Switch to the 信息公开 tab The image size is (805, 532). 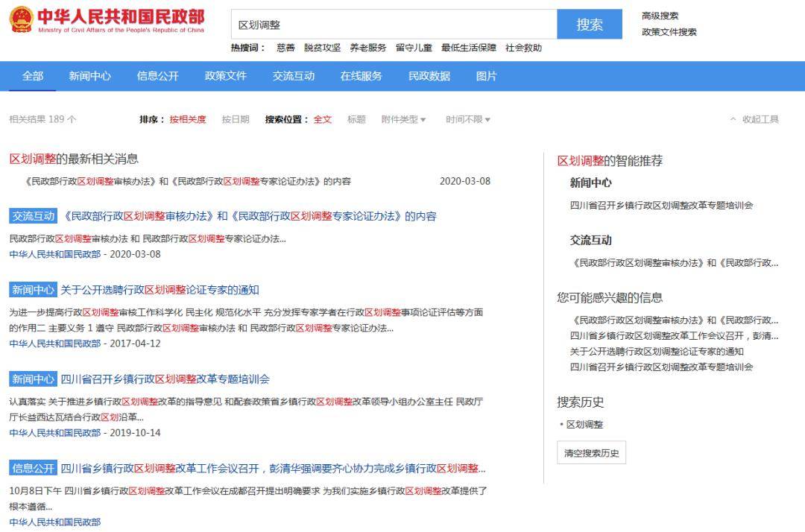pyautogui.click(x=157, y=76)
